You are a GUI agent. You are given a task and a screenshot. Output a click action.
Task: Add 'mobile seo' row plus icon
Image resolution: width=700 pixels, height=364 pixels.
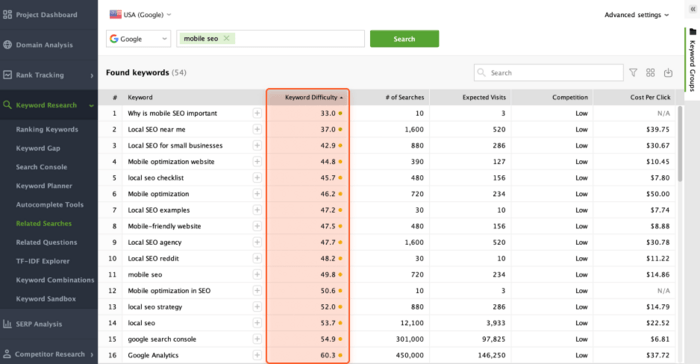click(x=257, y=275)
